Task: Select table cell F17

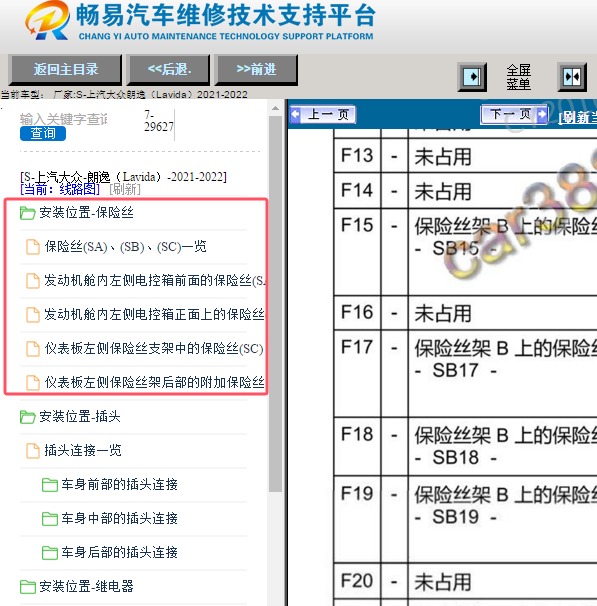Action: point(357,373)
